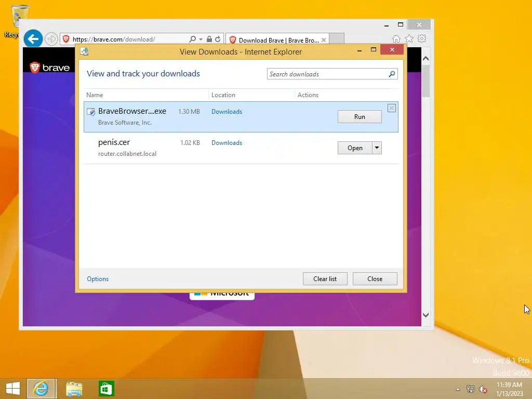Viewport: 532px width, 399px height.
Task: Open the address bar autocomplete dropdown arrow
Action: click(x=201, y=39)
